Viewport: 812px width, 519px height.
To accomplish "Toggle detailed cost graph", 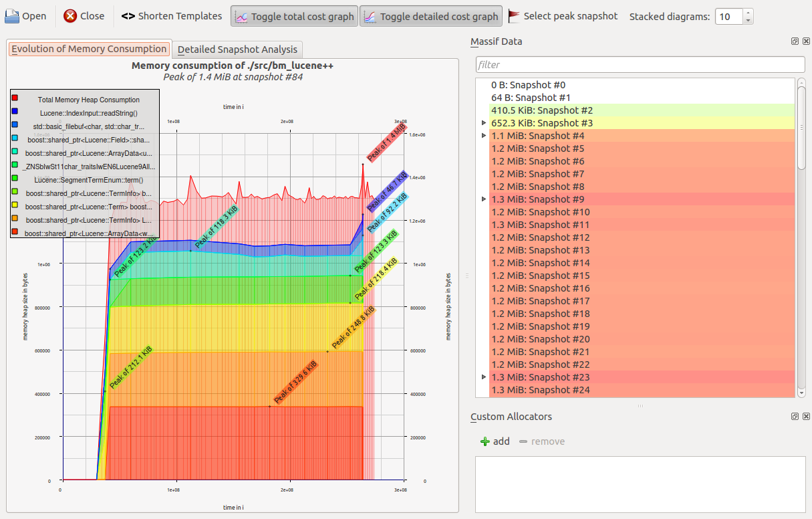I will [430, 16].
